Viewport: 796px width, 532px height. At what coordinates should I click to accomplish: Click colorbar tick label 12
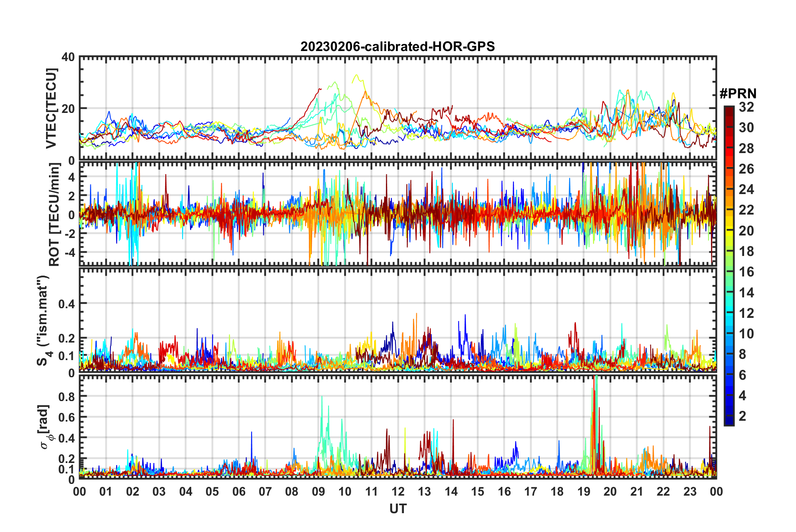(x=746, y=313)
